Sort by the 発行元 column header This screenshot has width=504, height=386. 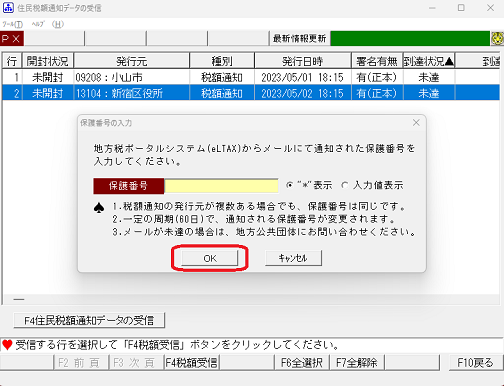point(132,61)
